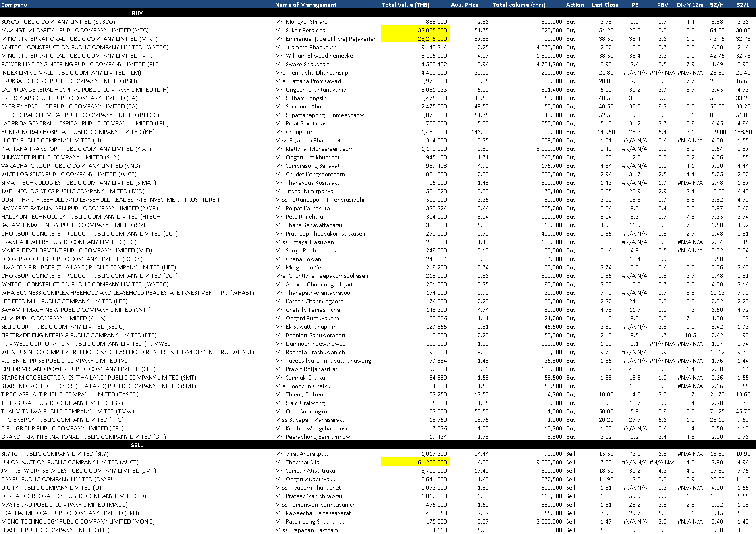Select JWD INFOLOGISTICS (JWD) company cell
Image resolution: width=756 pixels, height=534 pixels.
click(x=73, y=191)
